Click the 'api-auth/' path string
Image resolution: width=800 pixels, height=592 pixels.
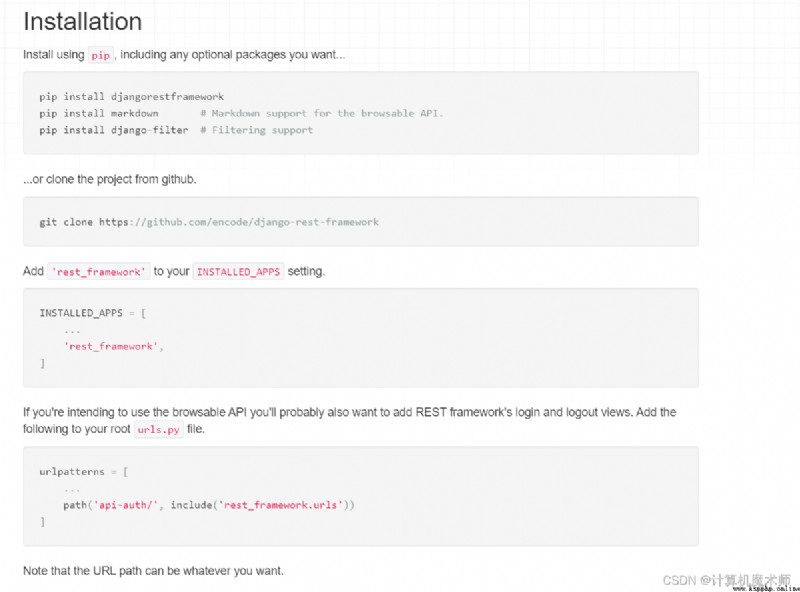(x=126, y=505)
